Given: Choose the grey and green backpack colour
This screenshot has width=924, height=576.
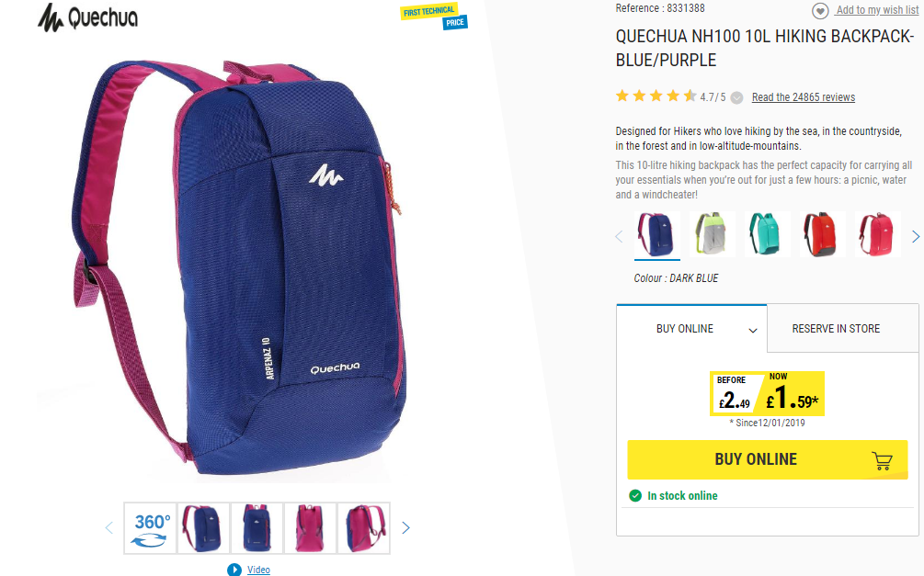Looking at the screenshot, I should coord(712,234).
